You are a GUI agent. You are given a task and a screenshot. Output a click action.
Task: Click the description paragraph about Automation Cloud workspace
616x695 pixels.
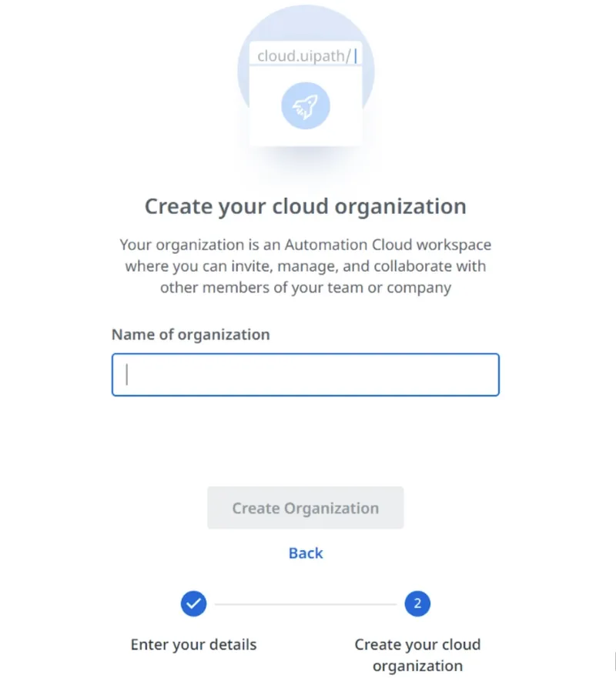point(306,266)
